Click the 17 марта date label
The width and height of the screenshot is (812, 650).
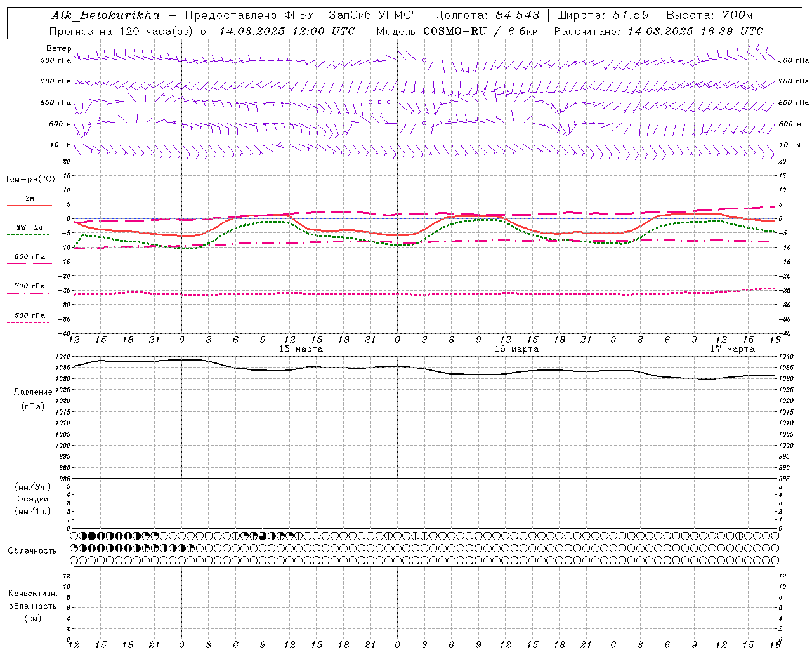[x=732, y=349]
